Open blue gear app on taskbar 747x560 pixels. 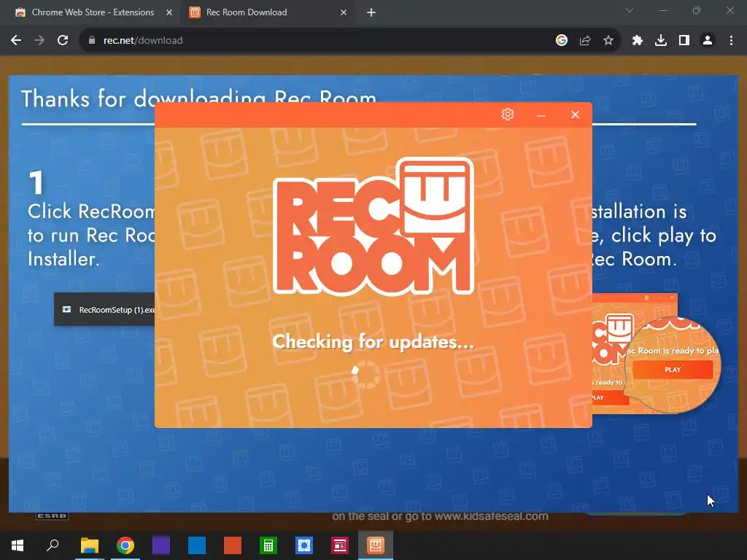click(x=304, y=545)
